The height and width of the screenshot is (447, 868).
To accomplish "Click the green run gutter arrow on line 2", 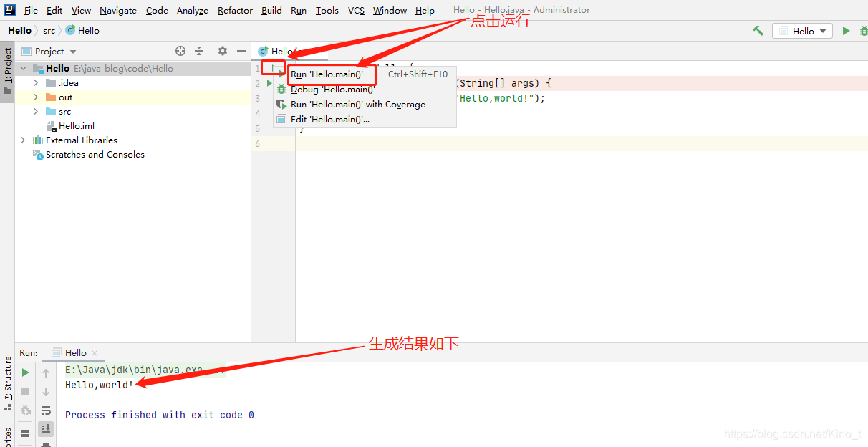I will (x=270, y=83).
